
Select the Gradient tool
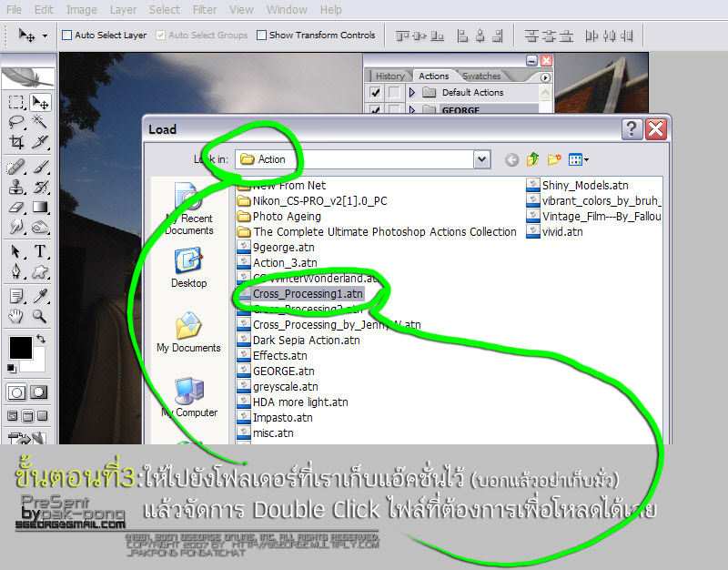(40, 208)
